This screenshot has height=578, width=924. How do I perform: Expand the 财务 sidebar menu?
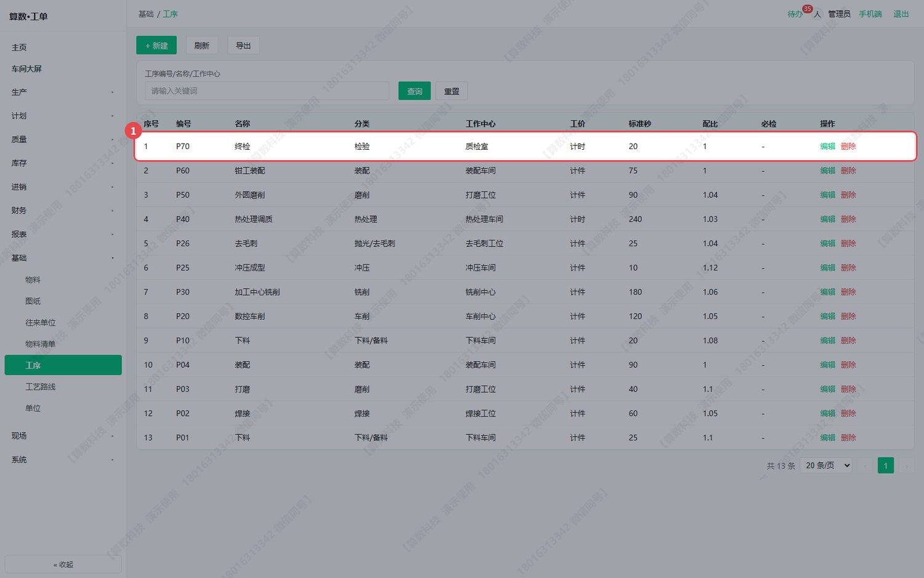click(63, 211)
